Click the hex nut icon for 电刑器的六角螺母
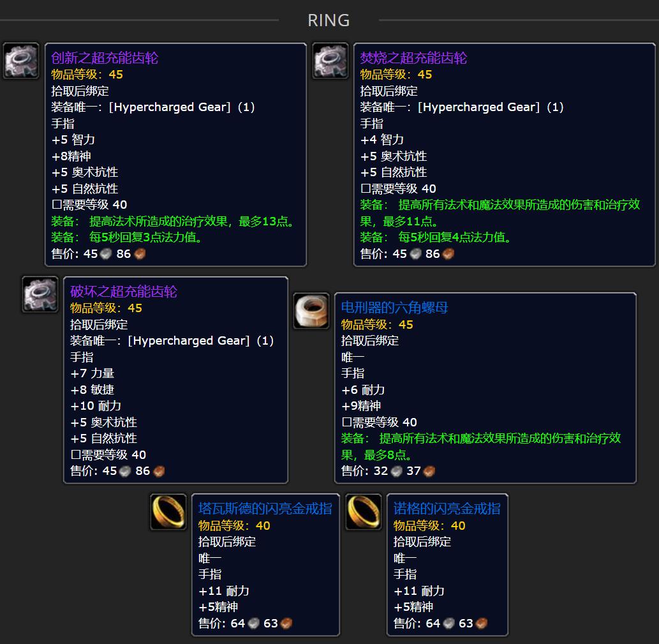The width and height of the screenshot is (659, 644). (x=311, y=311)
